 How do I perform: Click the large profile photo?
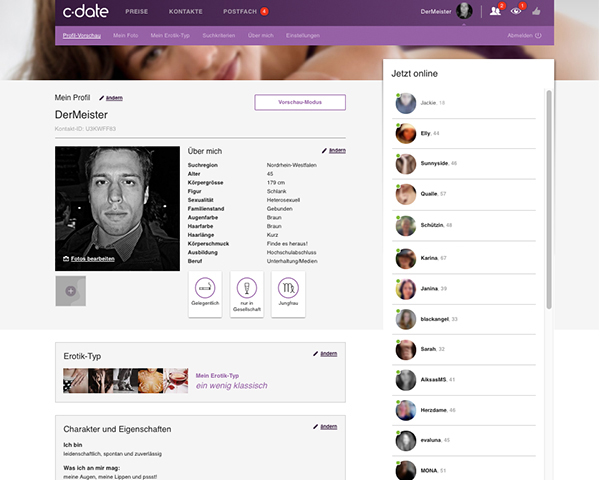pos(117,209)
